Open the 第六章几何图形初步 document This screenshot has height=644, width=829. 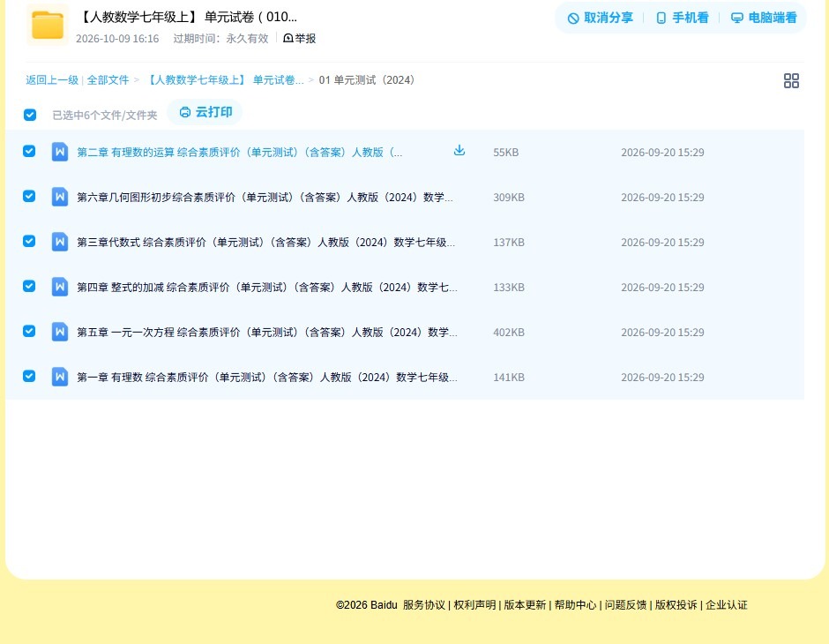click(x=265, y=198)
